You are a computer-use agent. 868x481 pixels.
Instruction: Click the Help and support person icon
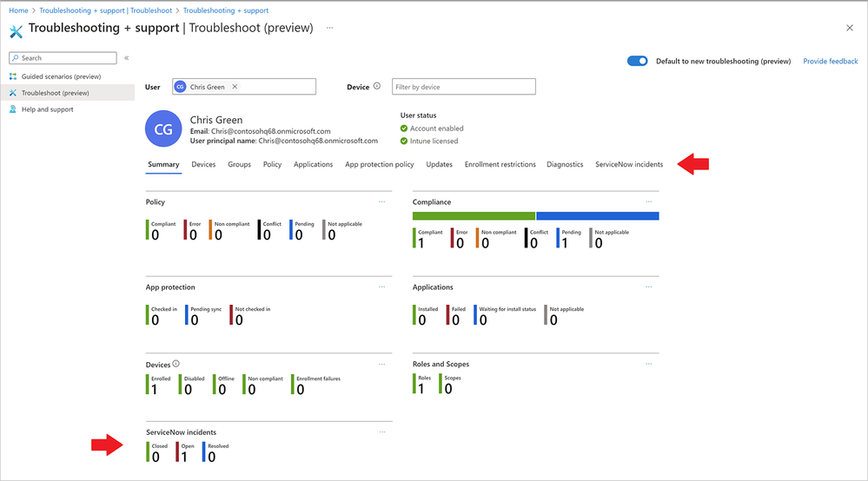click(13, 109)
